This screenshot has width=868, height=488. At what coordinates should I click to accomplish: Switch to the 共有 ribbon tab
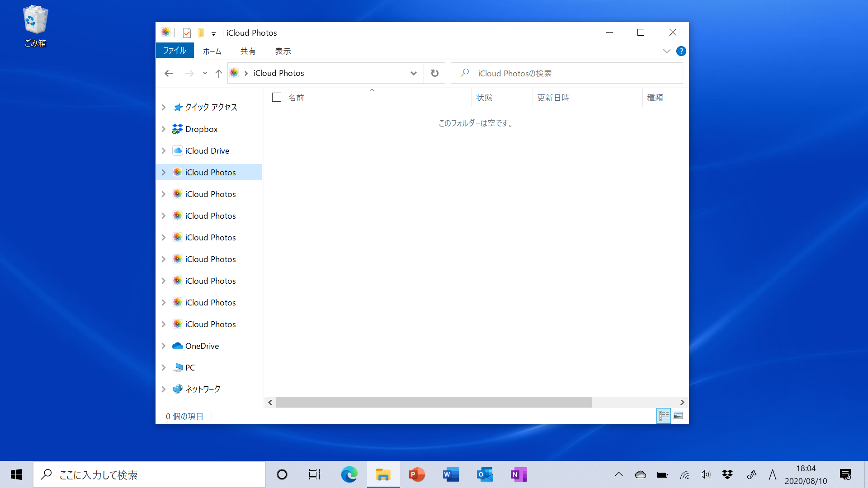tap(248, 51)
